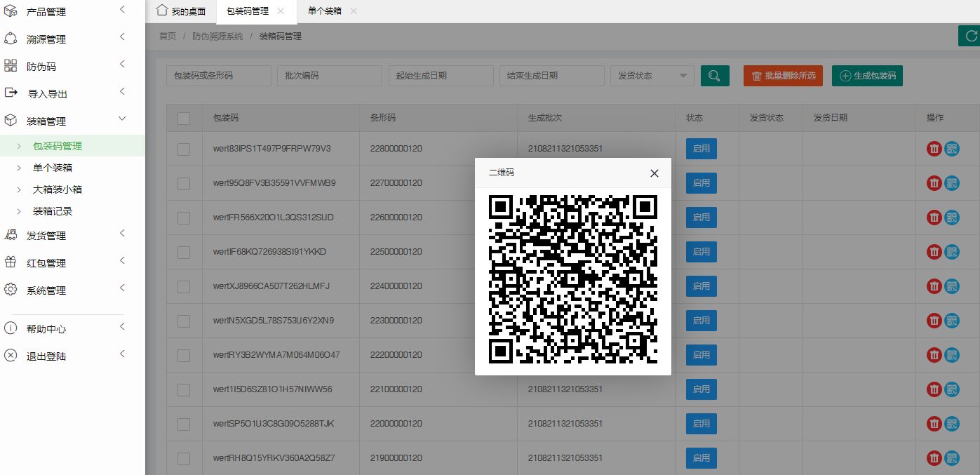Close the 二维码 popup dialog
The height and width of the screenshot is (475, 980).
tap(654, 173)
